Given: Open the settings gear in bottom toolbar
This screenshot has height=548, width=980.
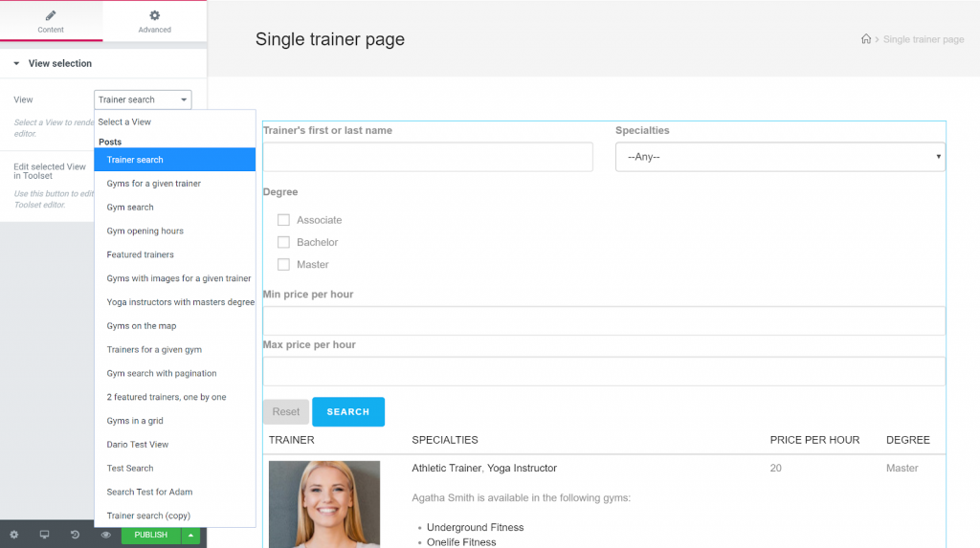Looking at the screenshot, I should point(13,535).
